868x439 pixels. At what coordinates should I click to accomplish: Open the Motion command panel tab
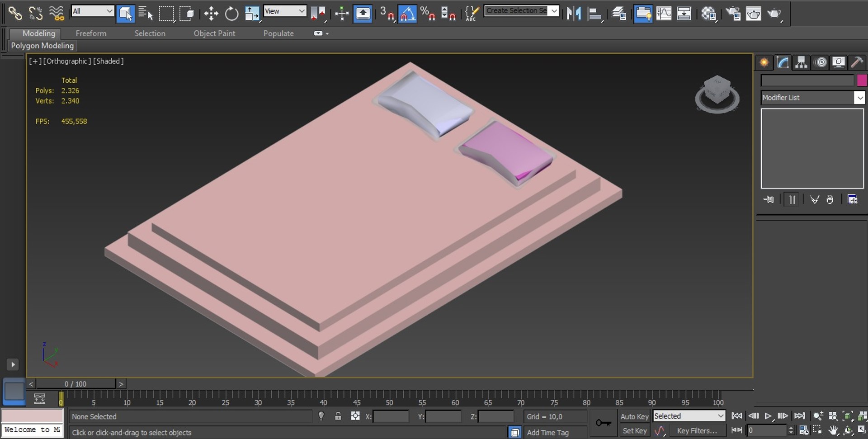[820, 62]
